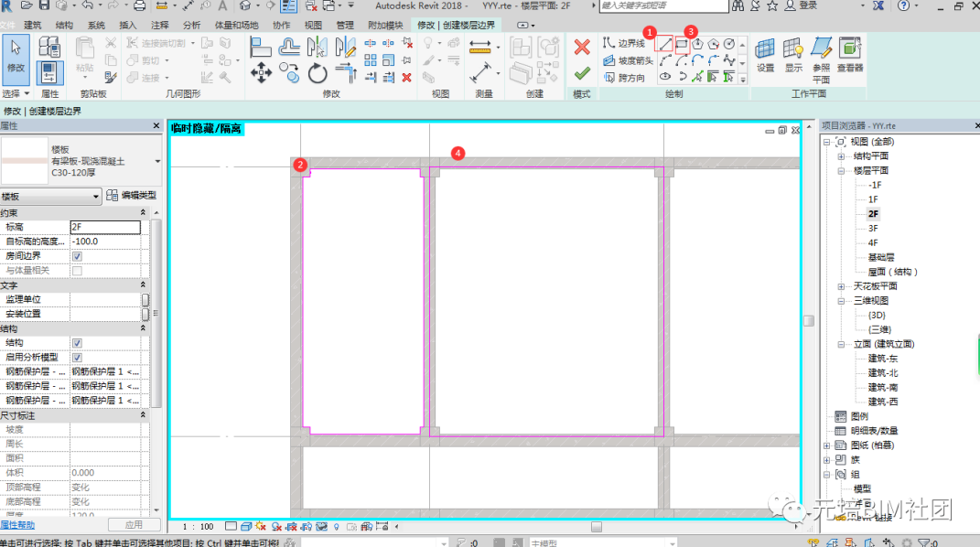This screenshot has width=980, height=547.
Task: Expand the Structural Plans tree node
Action: [841, 156]
